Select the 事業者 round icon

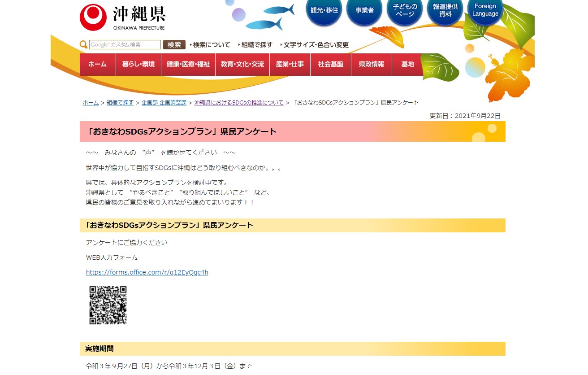click(364, 11)
